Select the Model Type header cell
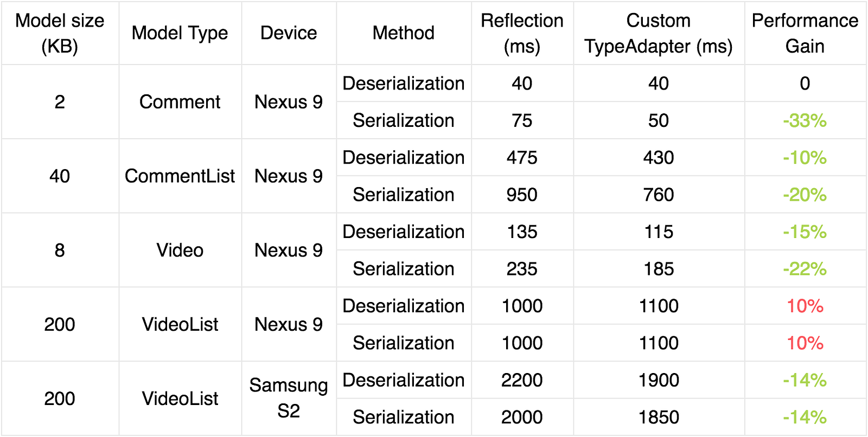Image resolution: width=868 pixels, height=437 pixels. click(180, 33)
